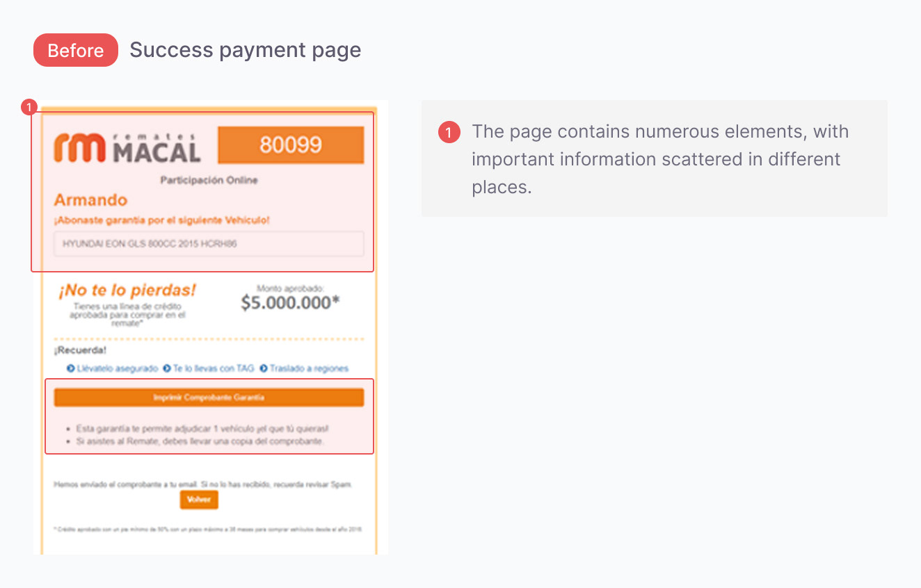The width and height of the screenshot is (921, 588).
Task: Click the Imprimir Comprobante Garantía button
Action: pyautogui.click(x=209, y=398)
